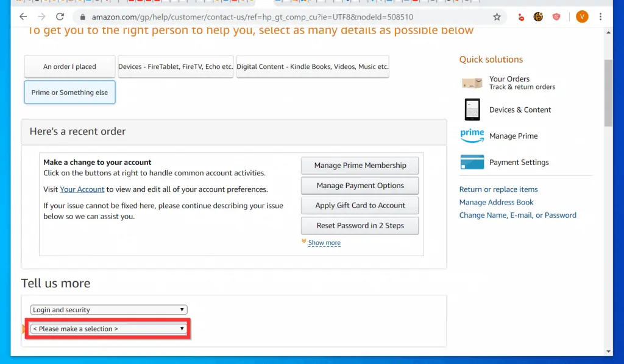
Task: Click the Prime logo under Quick solutions
Action: pos(472,135)
